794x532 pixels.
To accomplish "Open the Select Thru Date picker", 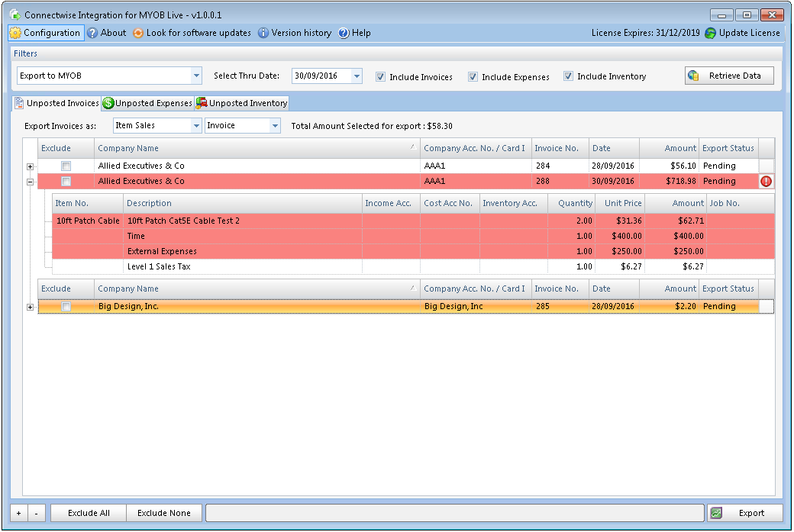I will [356, 76].
